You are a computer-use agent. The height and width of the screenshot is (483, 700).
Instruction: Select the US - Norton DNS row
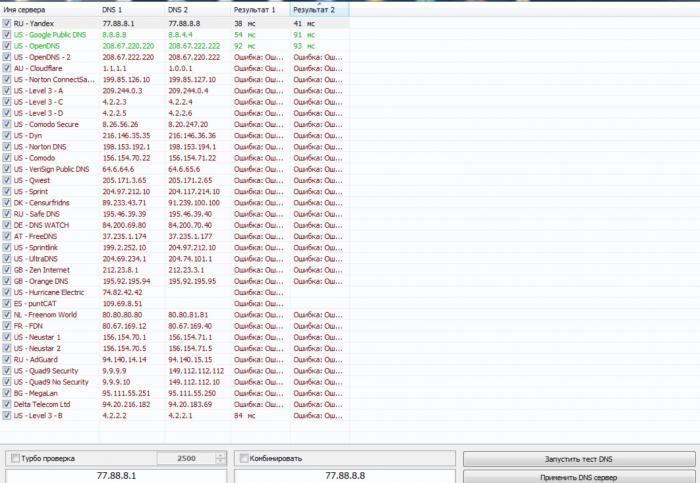click(x=175, y=146)
